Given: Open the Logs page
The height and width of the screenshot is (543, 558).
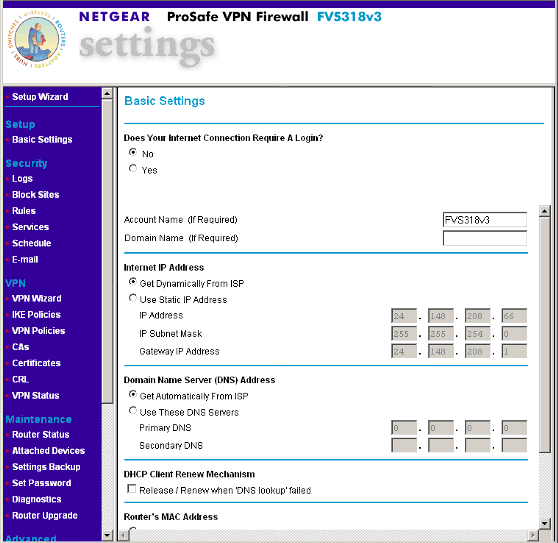Looking at the screenshot, I should coord(22,179).
